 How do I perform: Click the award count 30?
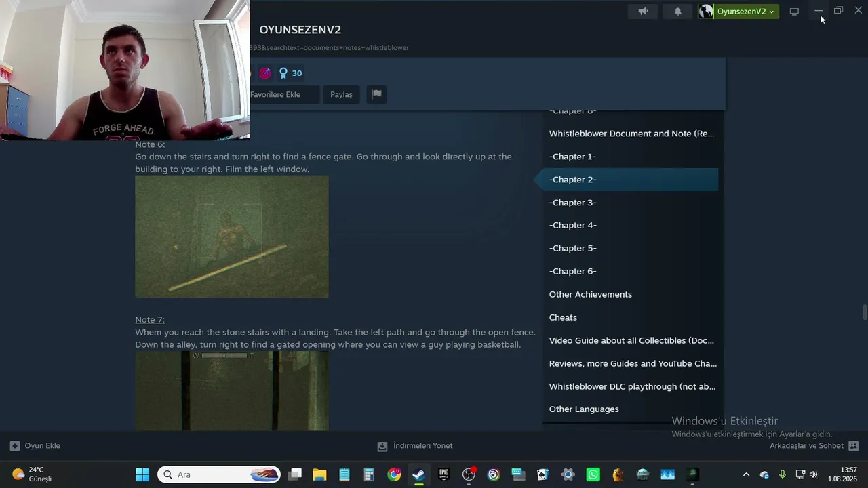[x=297, y=73]
